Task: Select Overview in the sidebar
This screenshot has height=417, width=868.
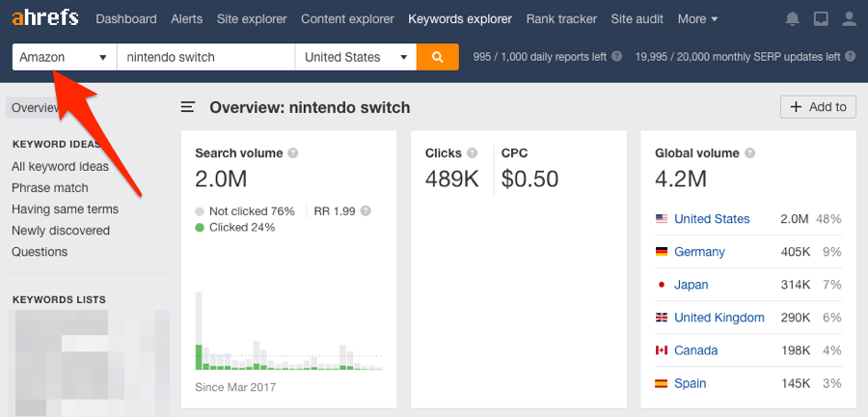Action: 35,107
